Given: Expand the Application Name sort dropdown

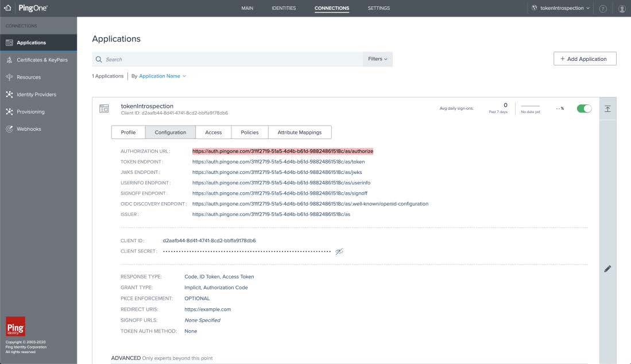Looking at the screenshot, I should pos(162,76).
